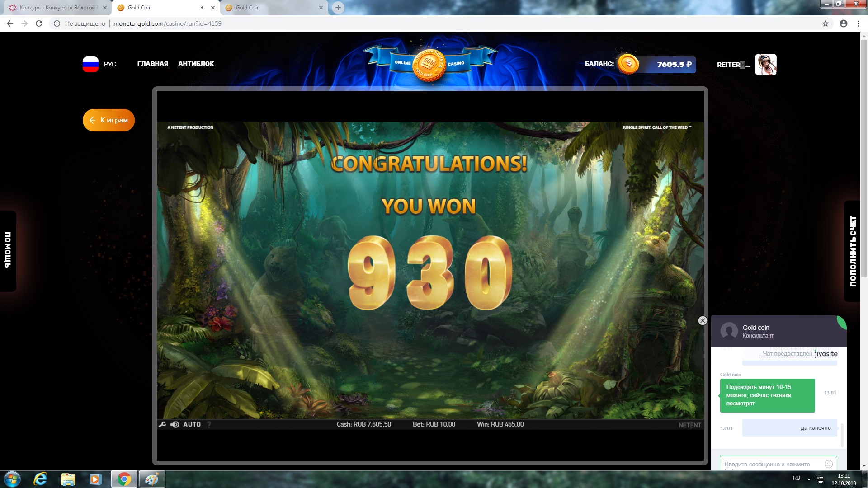Screen dimensions: 868x488
Task: Go back with the К играм button
Action: 108,120
